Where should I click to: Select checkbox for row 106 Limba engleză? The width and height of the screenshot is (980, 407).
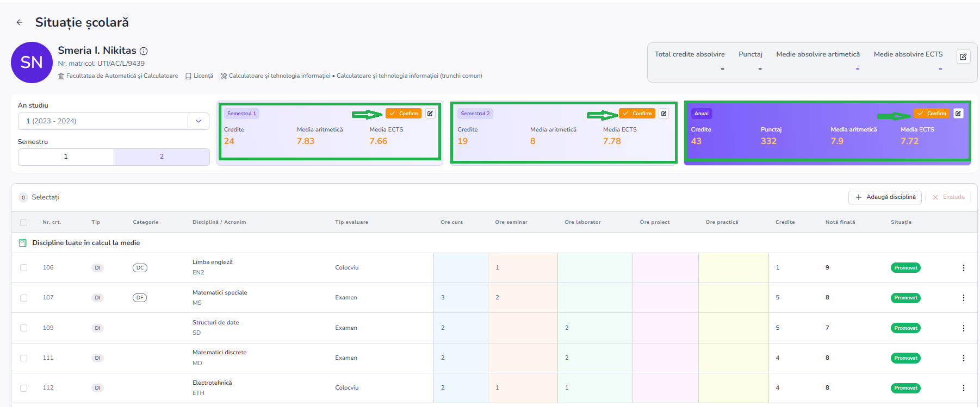tap(23, 268)
